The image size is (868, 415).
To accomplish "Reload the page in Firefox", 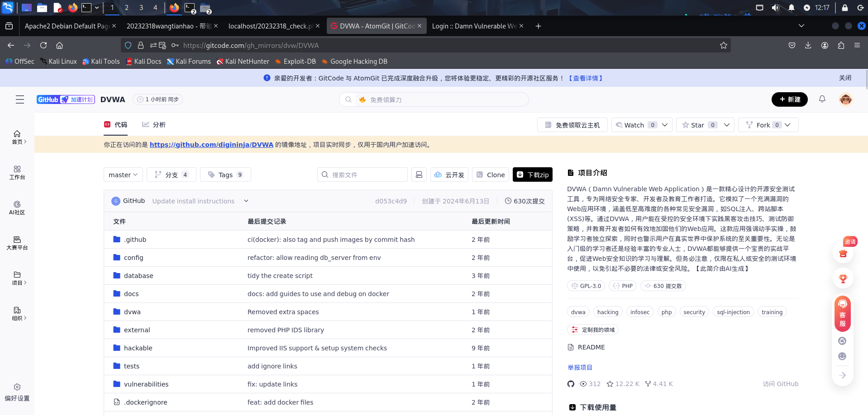I will pos(43,45).
